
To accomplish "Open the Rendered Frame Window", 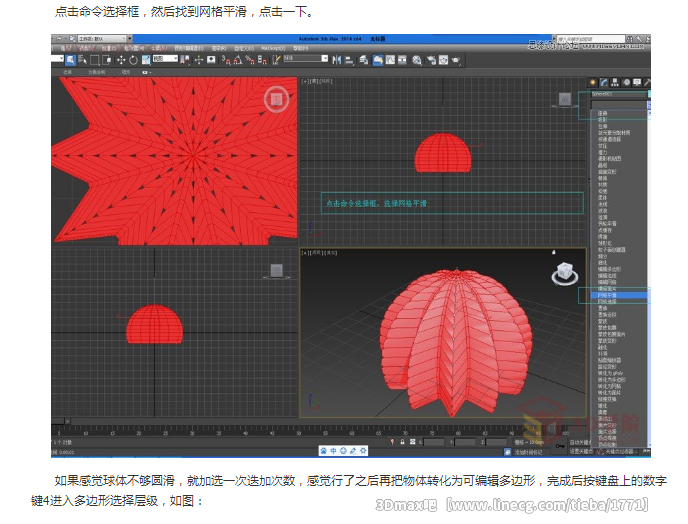I will (444, 60).
